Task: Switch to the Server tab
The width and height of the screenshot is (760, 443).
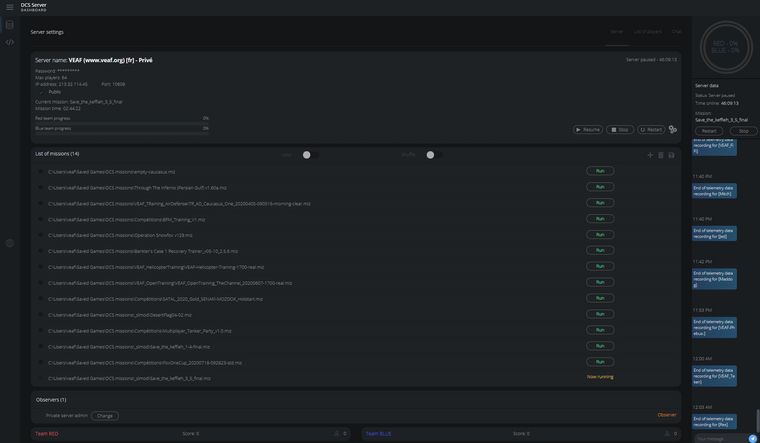Action: coord(616,32)
